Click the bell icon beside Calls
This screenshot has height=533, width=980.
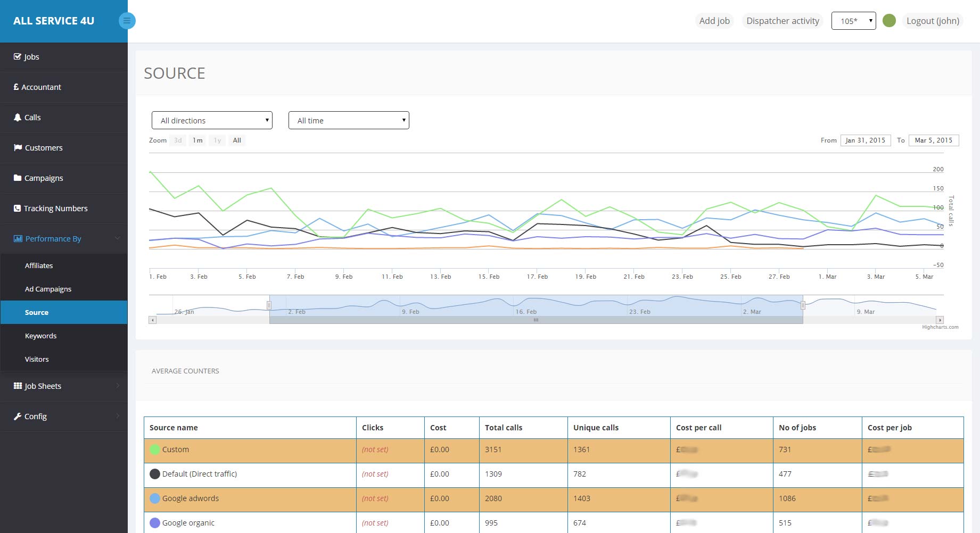point(18,117)
